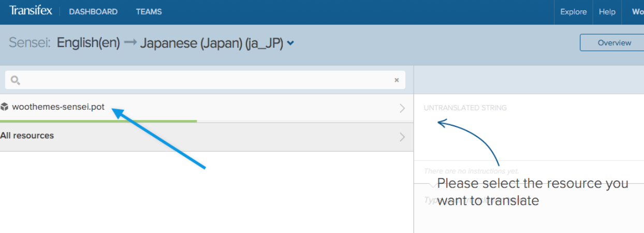
Task: Open the Explore link
Action: pyautogui.click(x=574, y=12)
